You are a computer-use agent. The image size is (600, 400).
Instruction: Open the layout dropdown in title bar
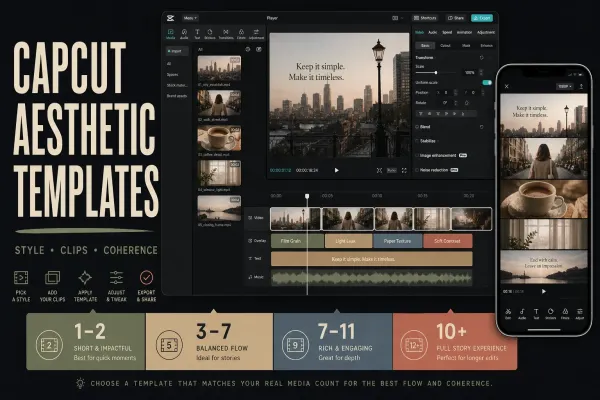(x=398, y=18)
